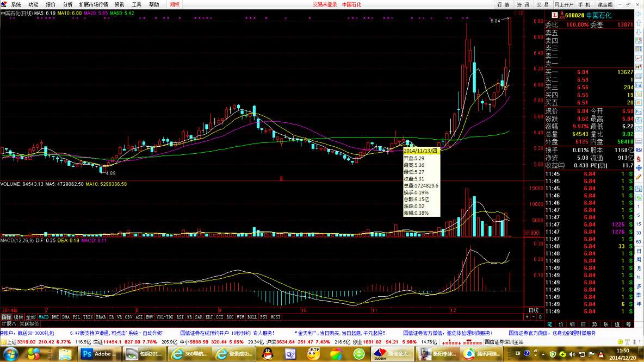Open the candlestick chart sidebar icon
The image size is (644, 362).
point(639,68)
